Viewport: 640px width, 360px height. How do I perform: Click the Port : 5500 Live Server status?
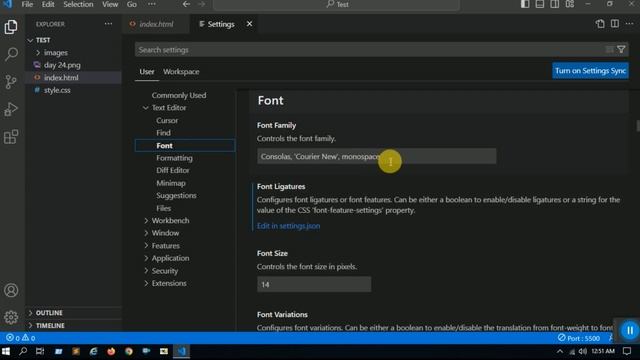coord(579,338)
